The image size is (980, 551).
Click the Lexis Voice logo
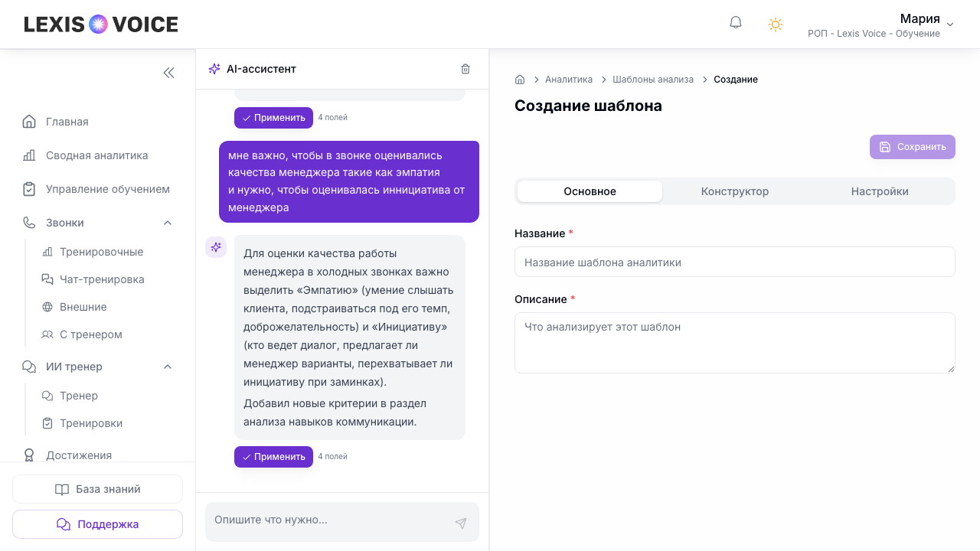pyautogui.click(x=101, y=24)
